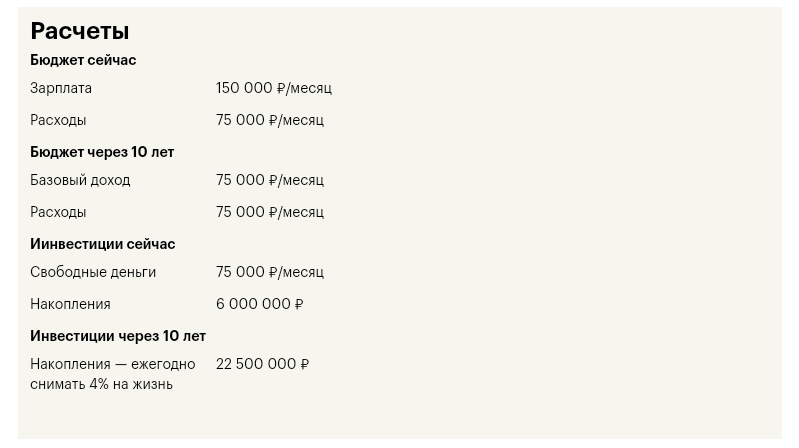The height and width of the screenshot is (448, 799).
Task: Click the Инвестиции сейчас section title
Action: (x=102, y=244)
